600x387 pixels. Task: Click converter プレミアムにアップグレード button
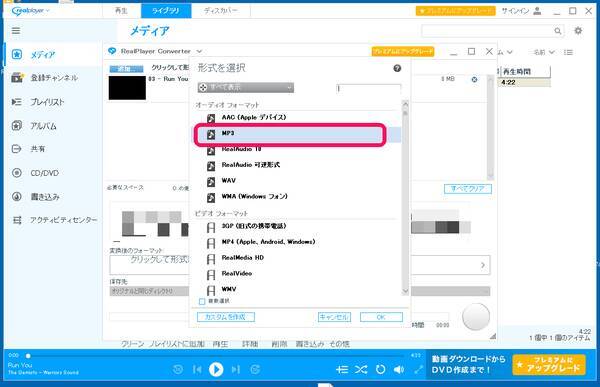point(403,51)
